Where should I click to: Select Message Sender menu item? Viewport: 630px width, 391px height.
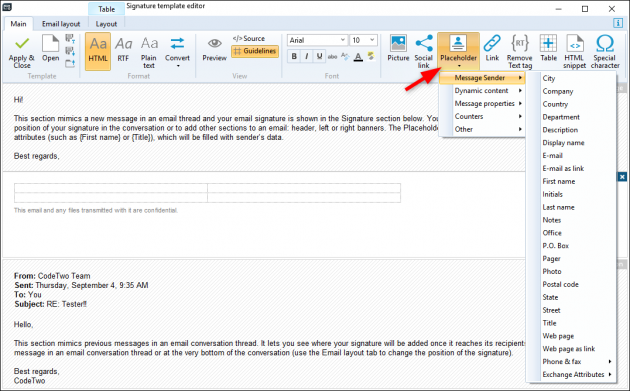click(x=483, y=78)
